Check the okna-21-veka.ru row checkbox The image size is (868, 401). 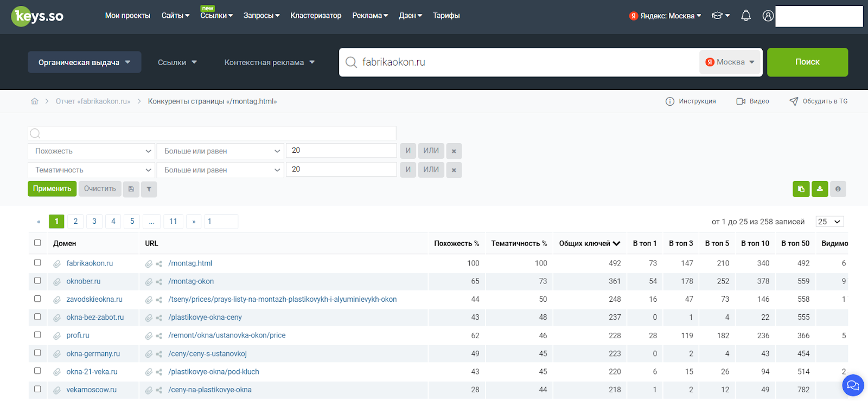tap(37, 371)
